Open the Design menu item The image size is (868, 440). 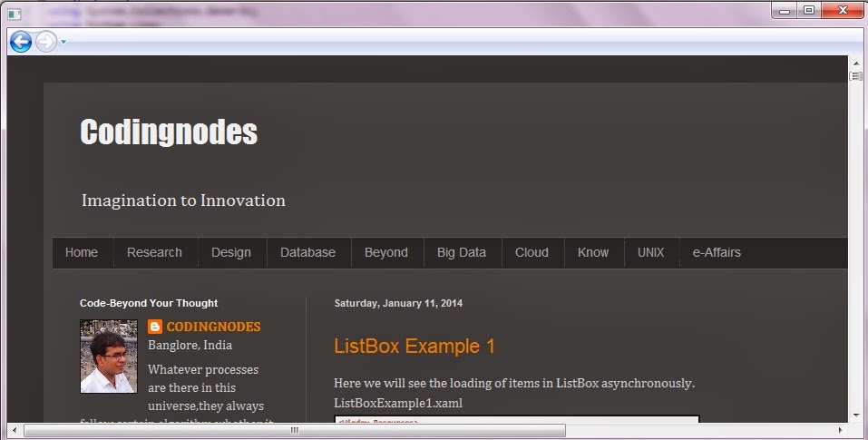(x=231, y=252)
